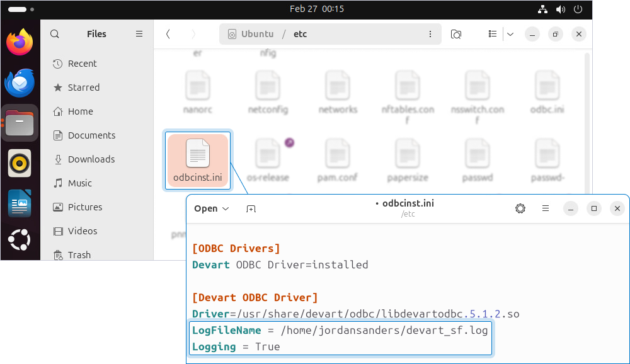This screenshot has width=630, height=364.
Task: Click the search folder icon in Files toolbar
Action: coord(456,34)
